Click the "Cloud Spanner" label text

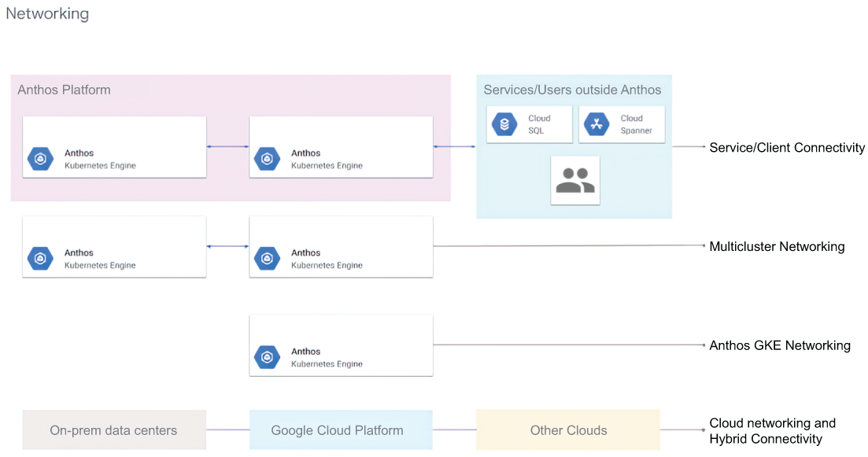[x=636, y=124]
